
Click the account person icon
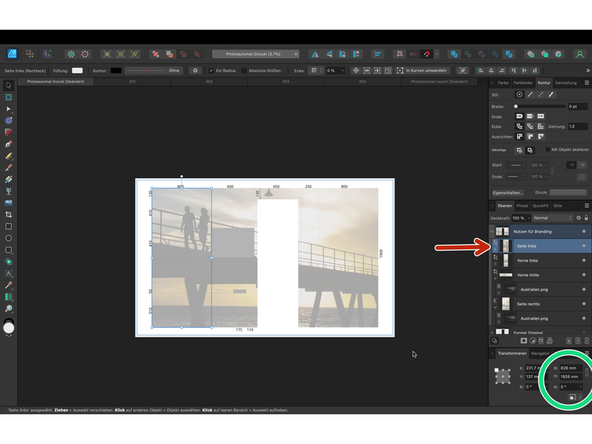[579, 54]
